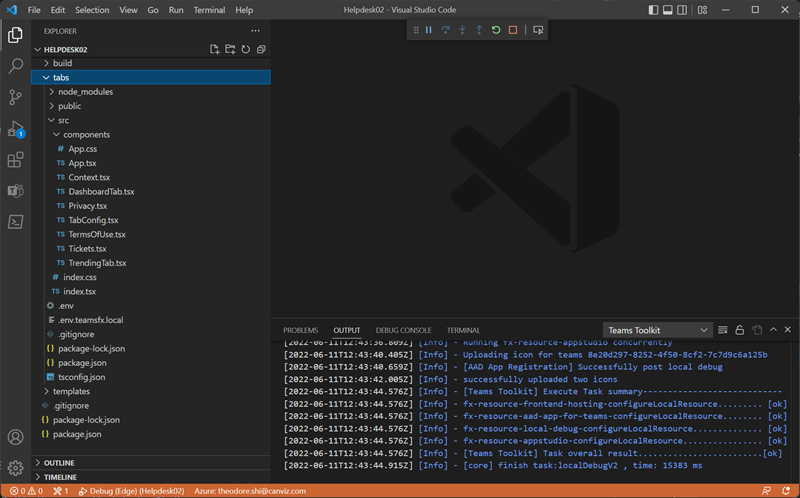Open the Teams Toolkit output channel dropdown
This screenshot has height=498, width=800.
pos(657,330)
